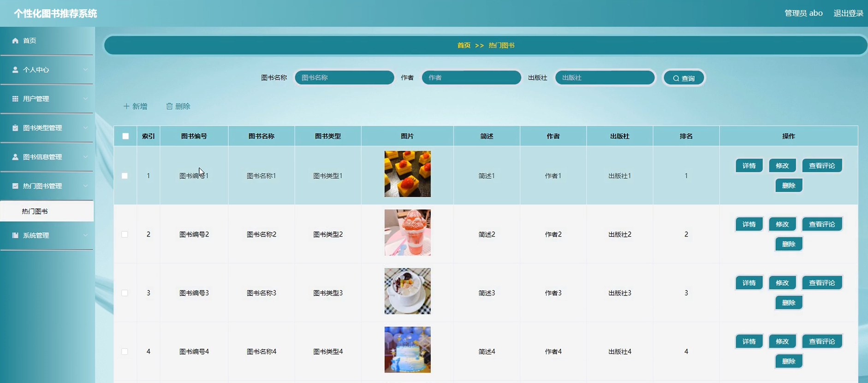Click the cell 出版社3
868x383 pixels.
(620, 293)
